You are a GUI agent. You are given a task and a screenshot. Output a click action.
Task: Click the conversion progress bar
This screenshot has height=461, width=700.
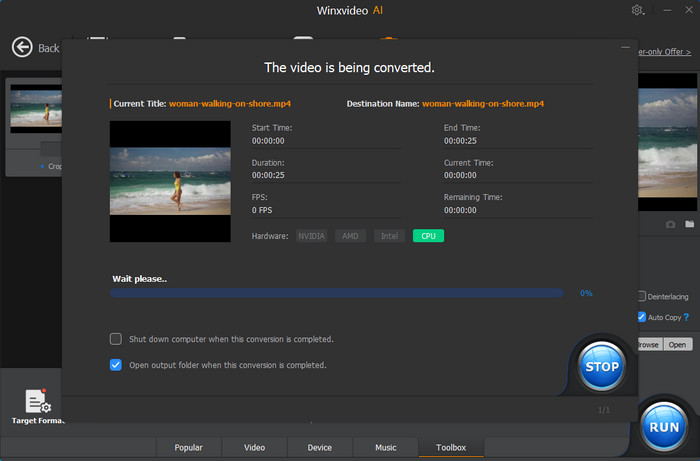(x=337, y=293)
